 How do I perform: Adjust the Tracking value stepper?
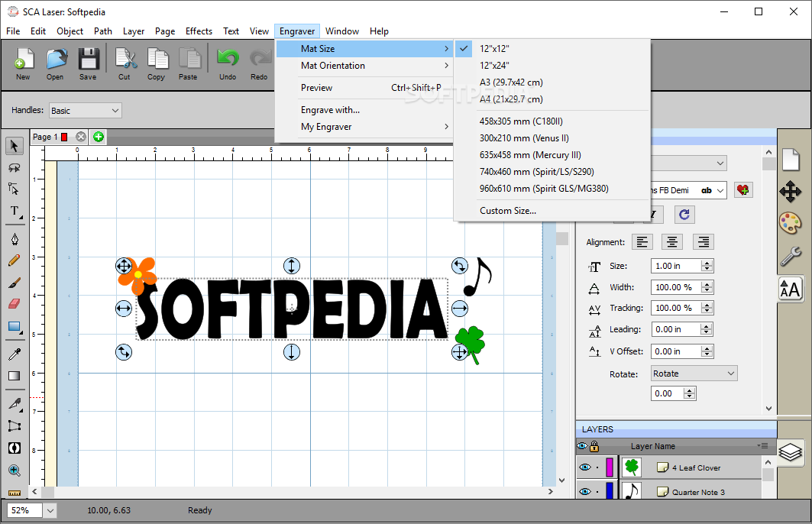[707, 308]
